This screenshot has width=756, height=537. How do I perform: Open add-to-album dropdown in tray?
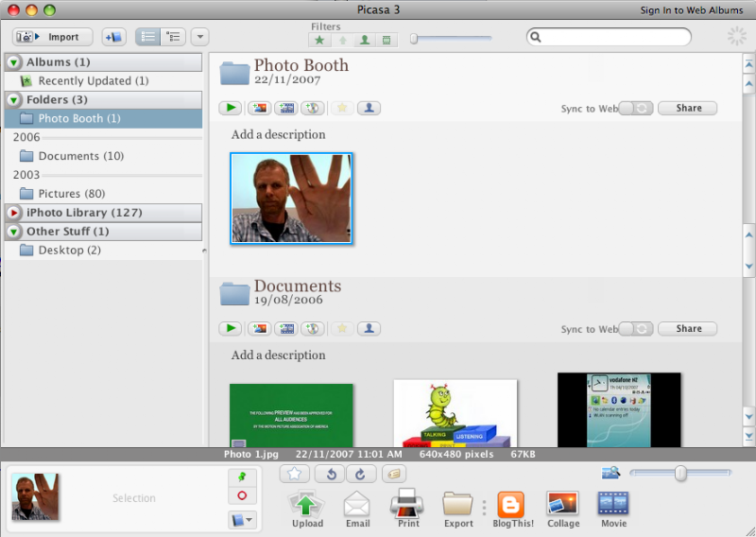pos(242,520)
